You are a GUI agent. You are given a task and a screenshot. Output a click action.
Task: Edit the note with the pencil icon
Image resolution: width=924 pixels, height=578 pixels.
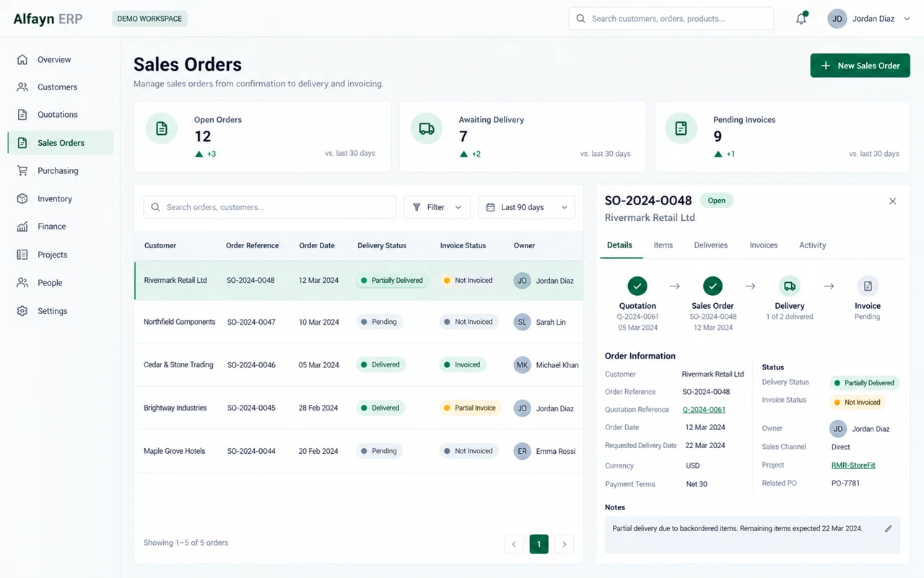889,529
